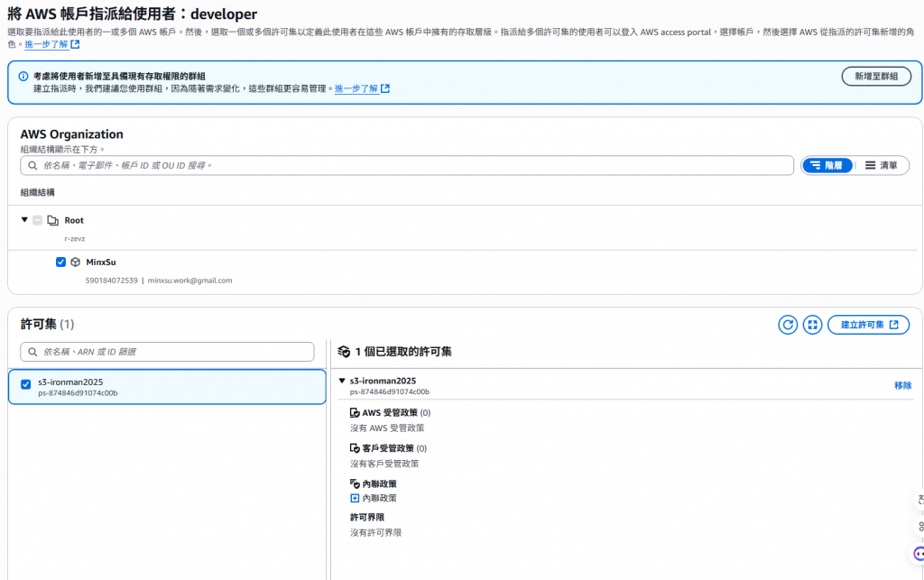
Task: Focus the organization search field
Action: pyautogui.click(x=407, y=165)
